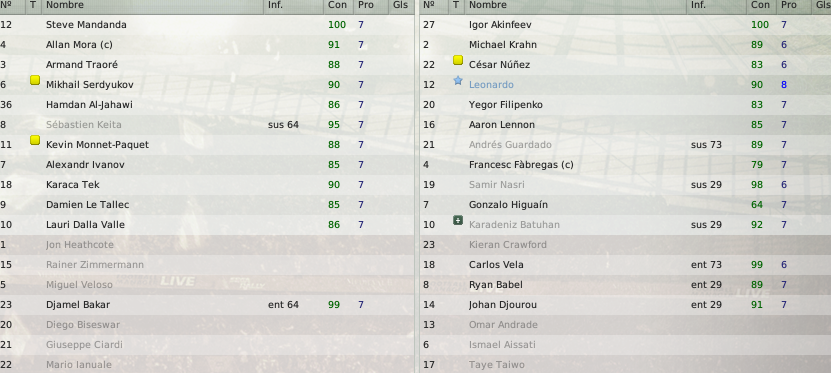This screenshot has height=373, width=831.
Task: Click Gonzalo Higuaín's condition value 64
Action: (x=757, y=205)
